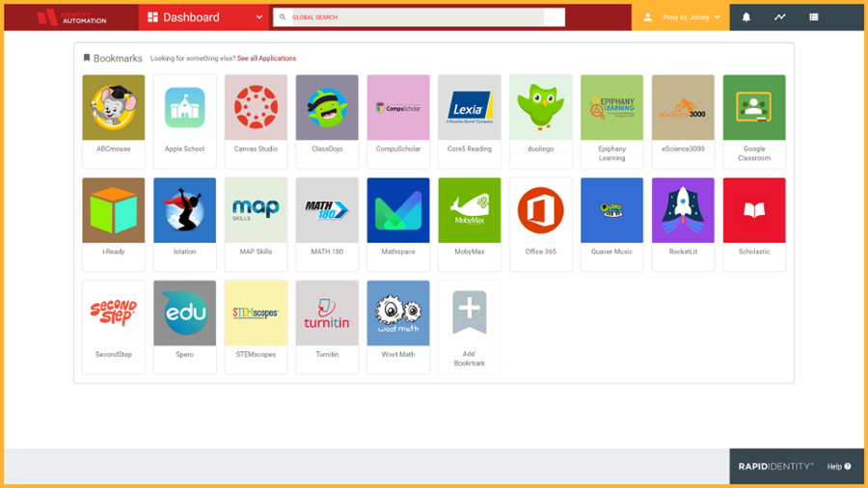The image size is (868, 488).
Task: Open SecondStep bookmark
Action: tap(114, 327)
